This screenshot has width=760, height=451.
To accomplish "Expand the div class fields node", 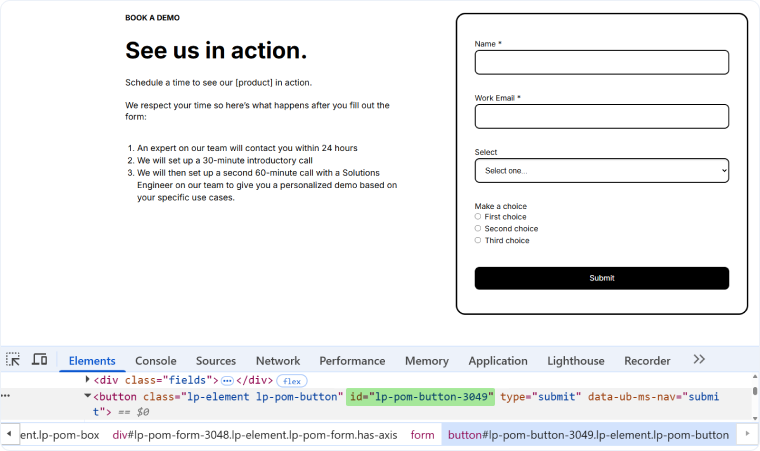I will [x=88, y=379].
